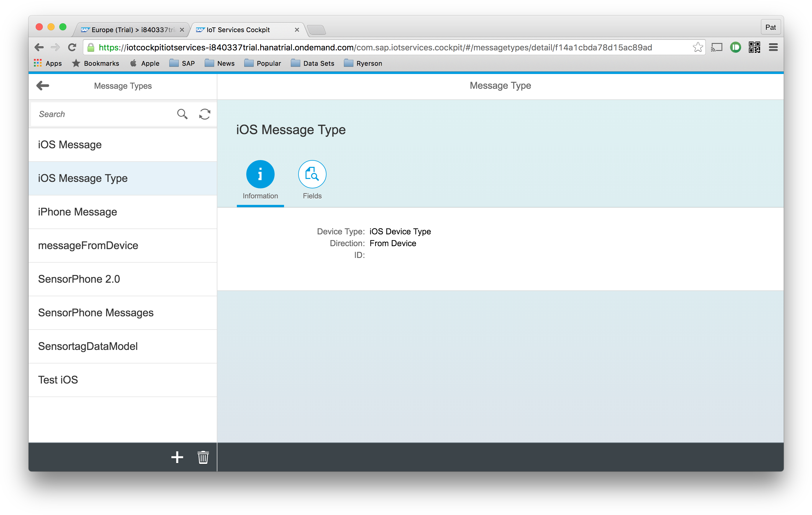Click the green extension icon

point(735,47)
